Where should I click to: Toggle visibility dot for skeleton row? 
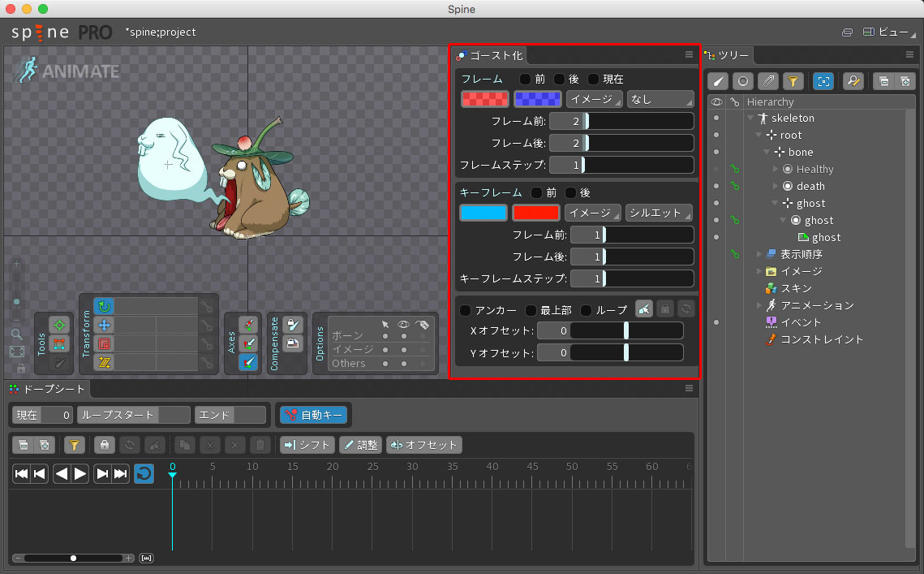(716, 118)
